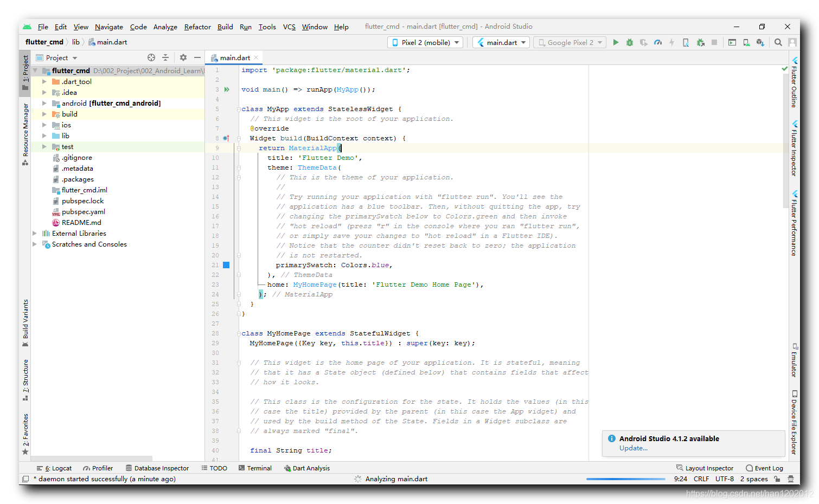Click the override gutter marker beside build method
This screenshot has height=504, width=819.
click(226, 138)
